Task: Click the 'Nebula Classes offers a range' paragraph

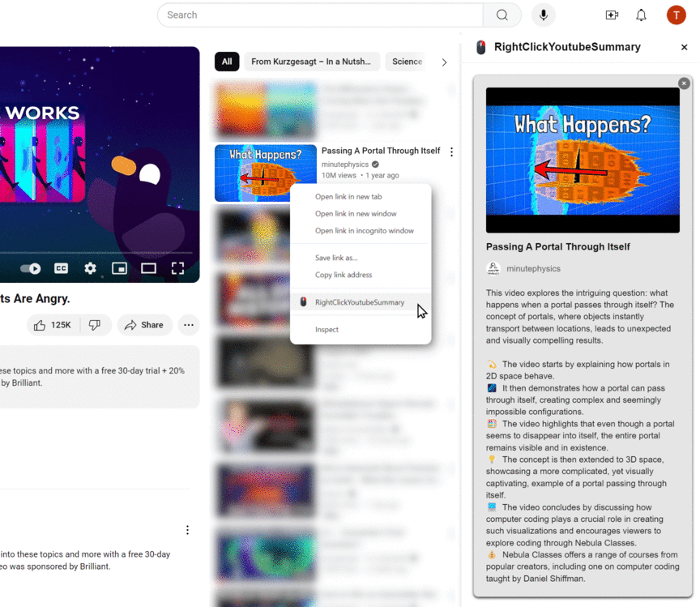Action: pos(583,566)
